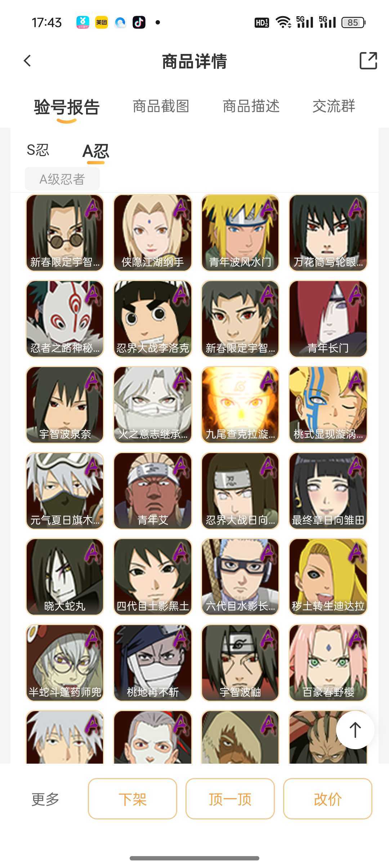
Task: Click the 改价 button
Action: (x=328, y=799)
